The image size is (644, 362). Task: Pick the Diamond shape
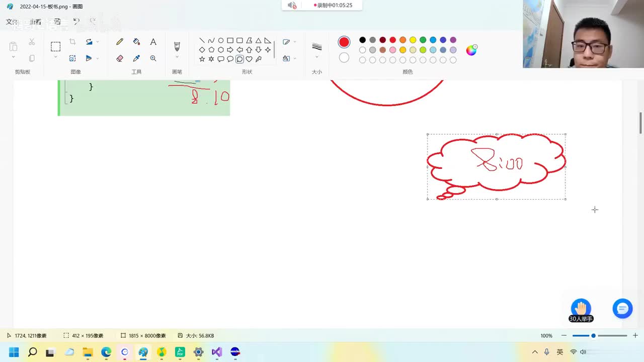(x=202, y=50)
